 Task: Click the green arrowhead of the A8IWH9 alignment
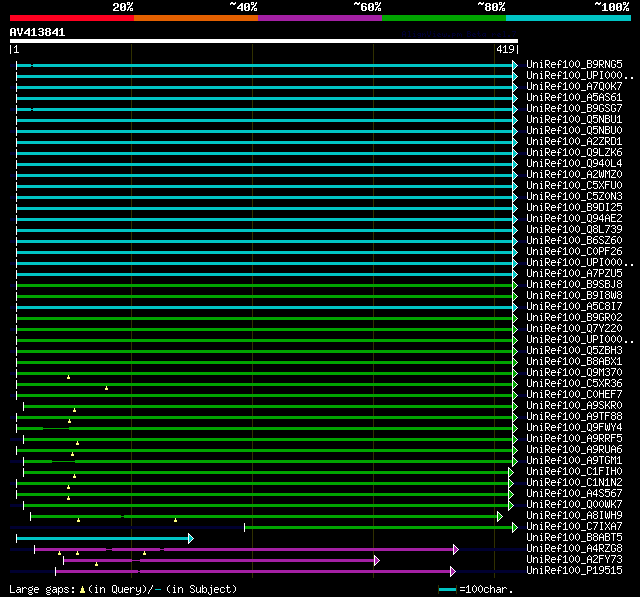499,516
